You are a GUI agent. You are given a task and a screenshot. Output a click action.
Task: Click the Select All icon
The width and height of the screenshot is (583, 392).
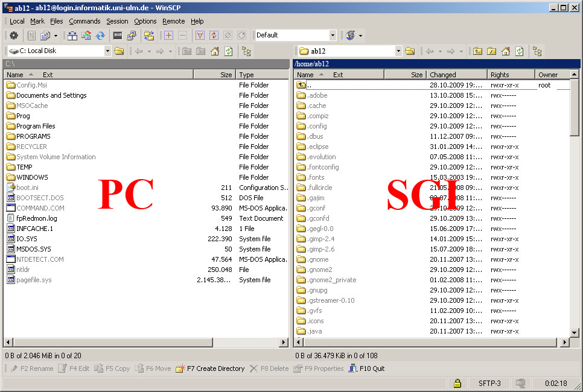(x=200, y=36)
